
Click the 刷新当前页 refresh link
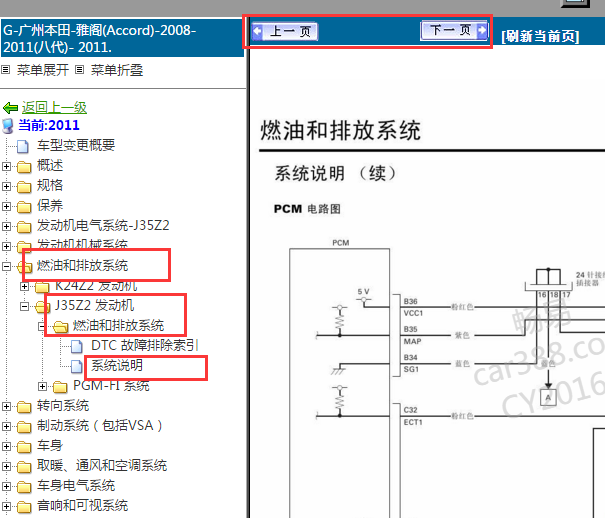540,36
